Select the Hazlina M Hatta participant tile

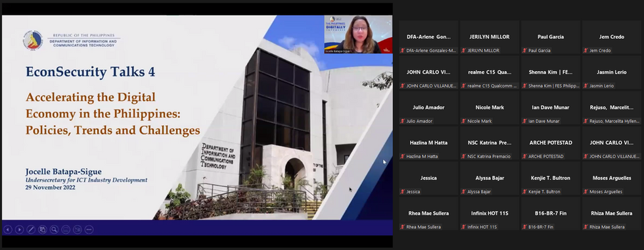click(428, 143)
